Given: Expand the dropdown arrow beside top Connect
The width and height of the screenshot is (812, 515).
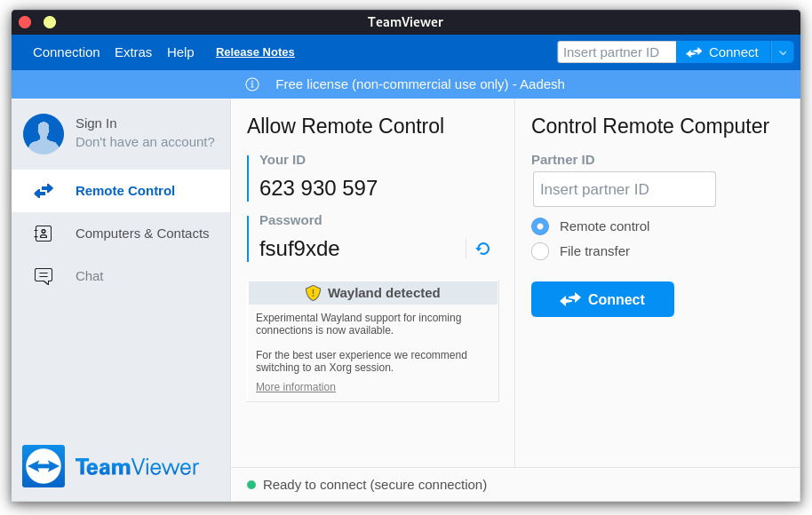Looking at the screenshot, I should 783,52.
